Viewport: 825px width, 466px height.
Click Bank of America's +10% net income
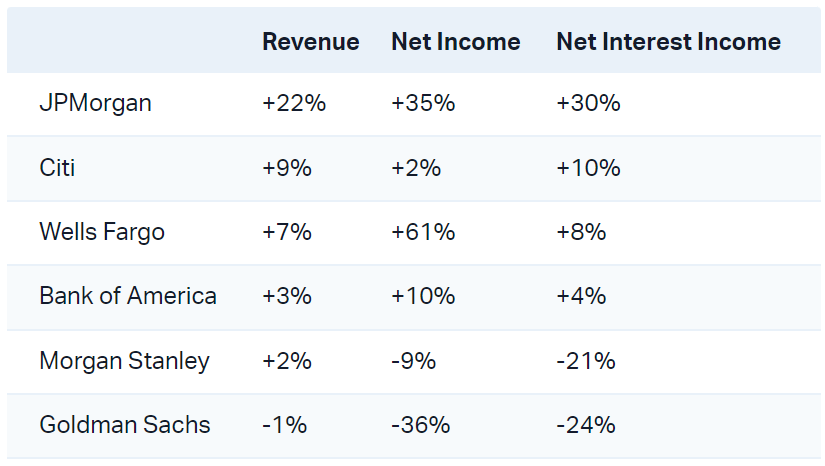[x=423, y=296]
